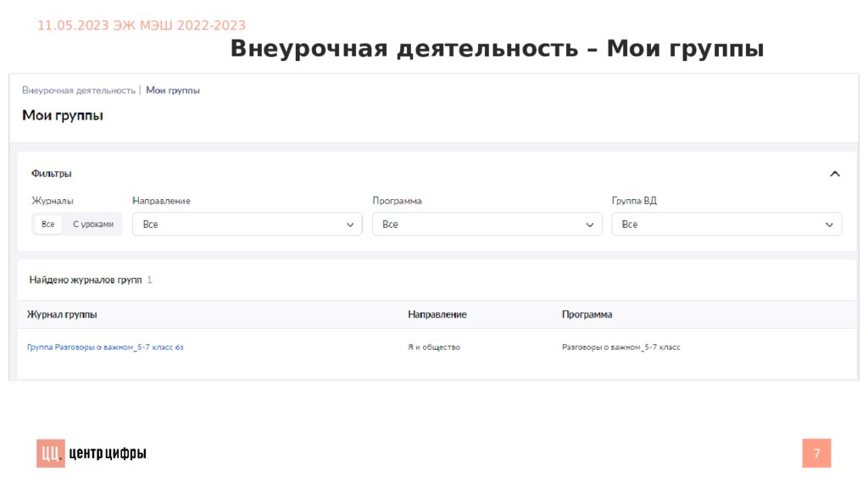The height and width of the screenshot is (488, 868).
Task: Go to Внеурочная деятельность breadcrumb
Action: click(78, 90)
